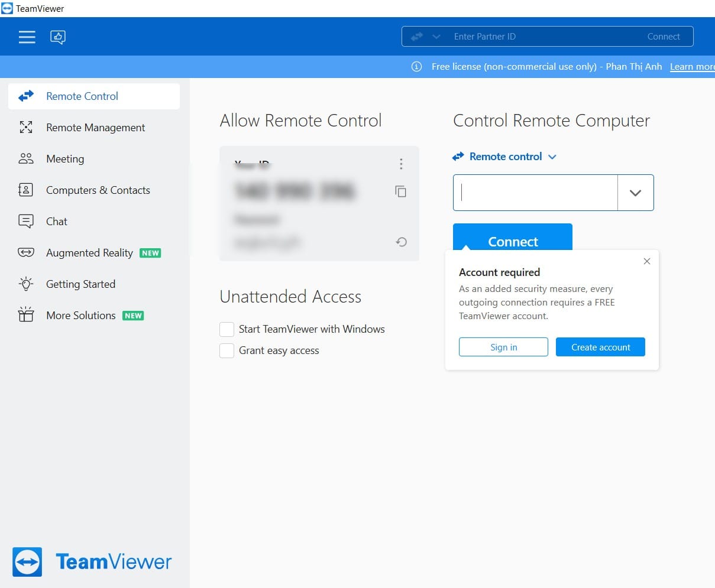Image resolution: width=715 pixels, height=588 pixels.
Task: Copy Your ID with the copy icon
Action: [x=400, y=191]
